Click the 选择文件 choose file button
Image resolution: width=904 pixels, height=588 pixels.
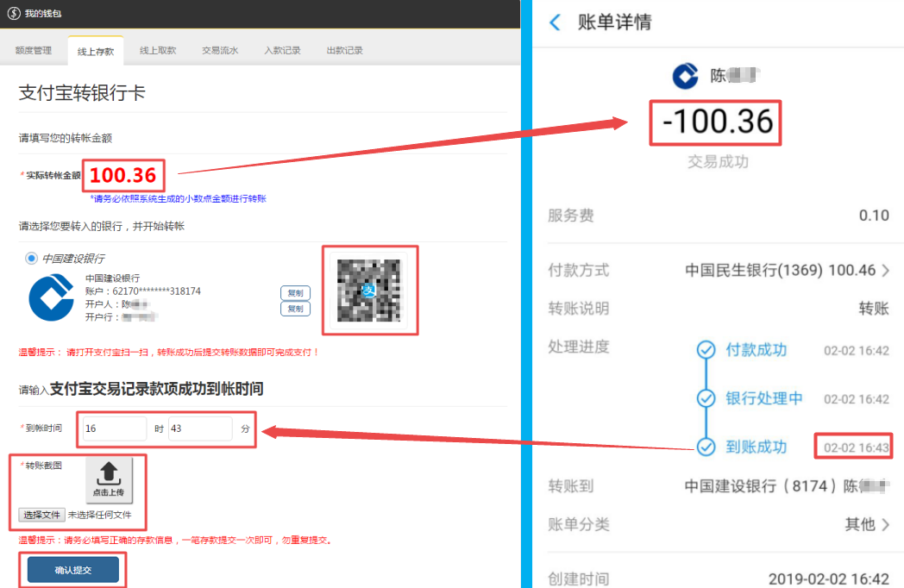coord(41,515)
